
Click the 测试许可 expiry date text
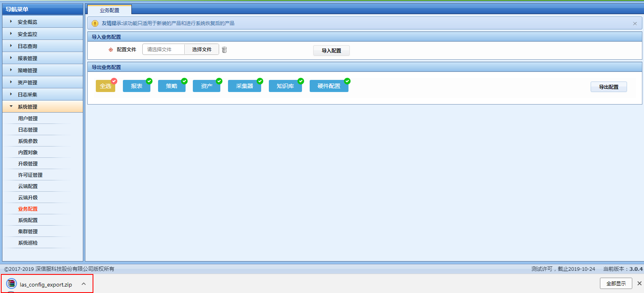563,269
